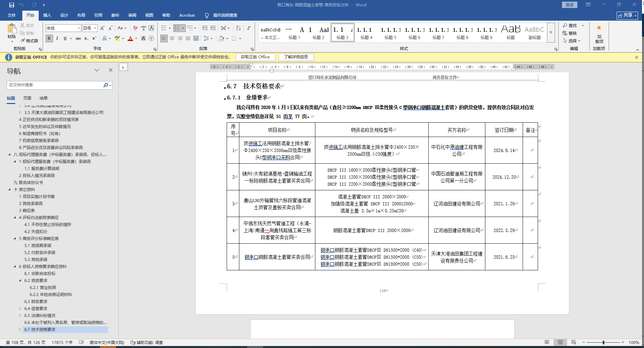Click the navigation search box 在文档中搜索
644x348 pixels.
point(55,85)
